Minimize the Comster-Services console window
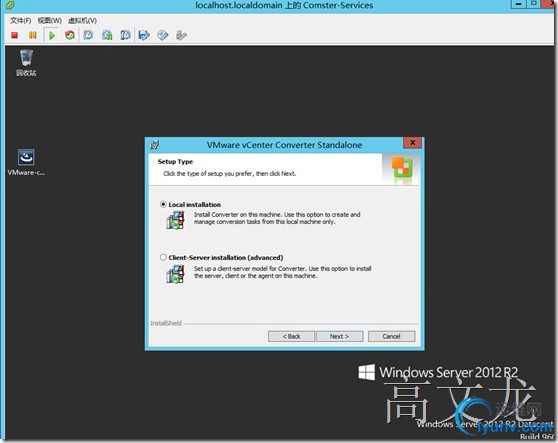 [x=518, y=4]
